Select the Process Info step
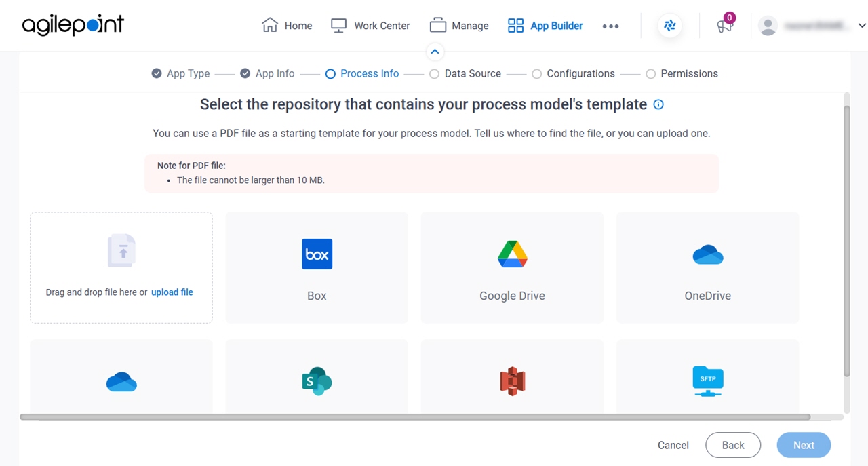This screenshot has height=466, width=868. point(362,73)
